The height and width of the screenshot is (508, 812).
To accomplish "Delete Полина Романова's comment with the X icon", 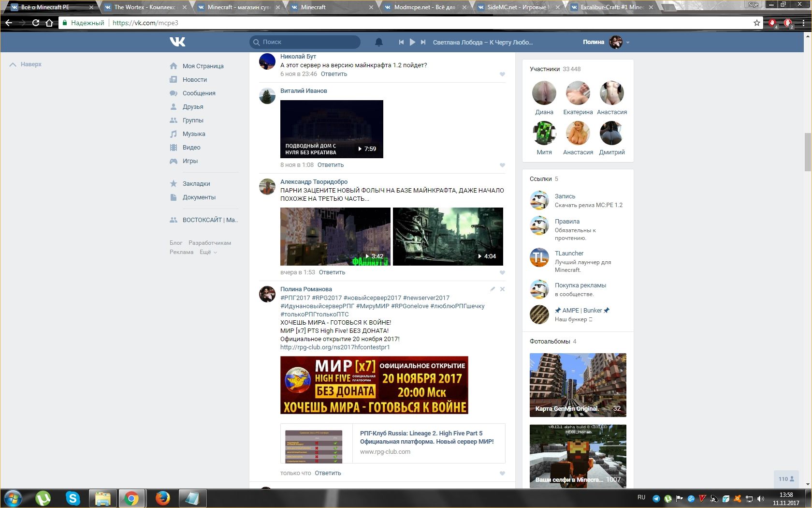I will [x=502, y=289].
